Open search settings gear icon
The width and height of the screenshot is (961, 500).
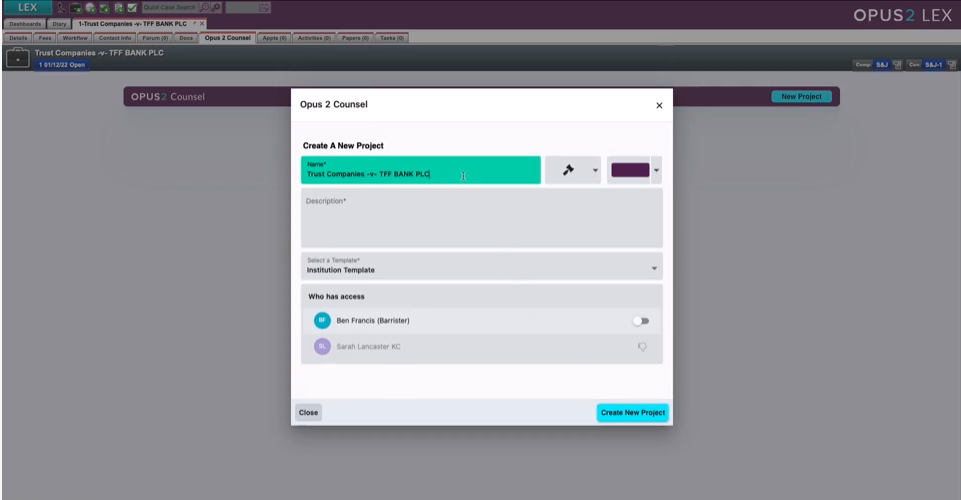216,7
